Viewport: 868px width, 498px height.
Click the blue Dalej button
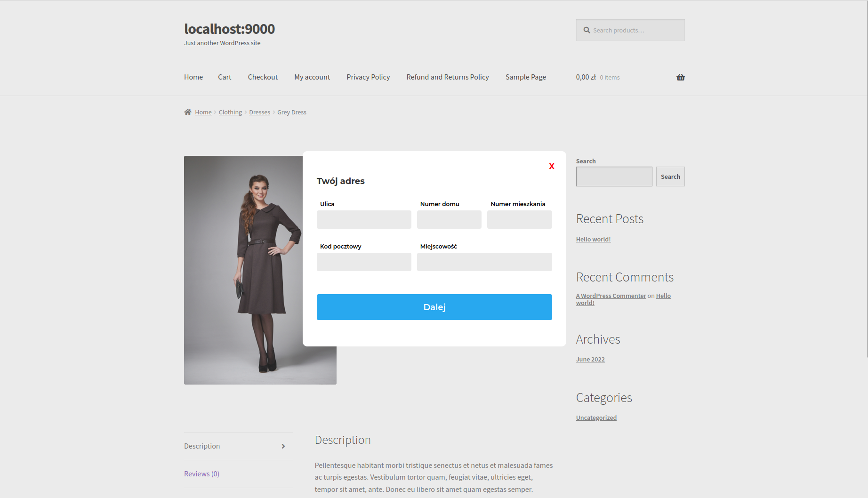[434, 307]
